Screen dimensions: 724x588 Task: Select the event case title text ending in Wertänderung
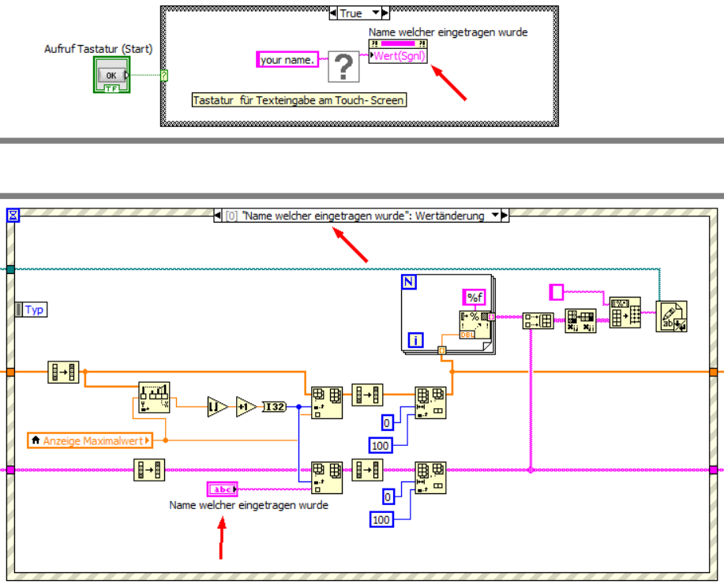coord(363,215)
